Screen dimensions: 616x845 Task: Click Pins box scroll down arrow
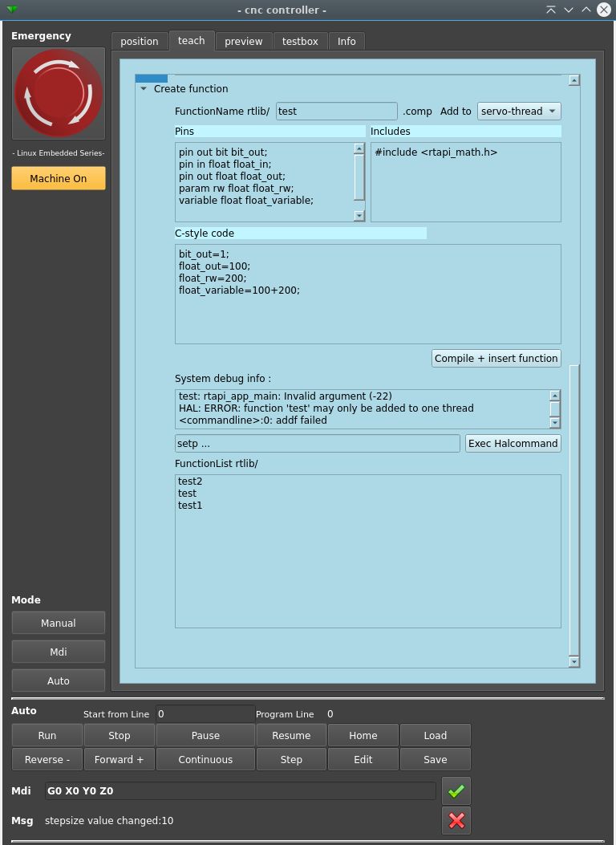pyautogui.click(x=359, y=216)
